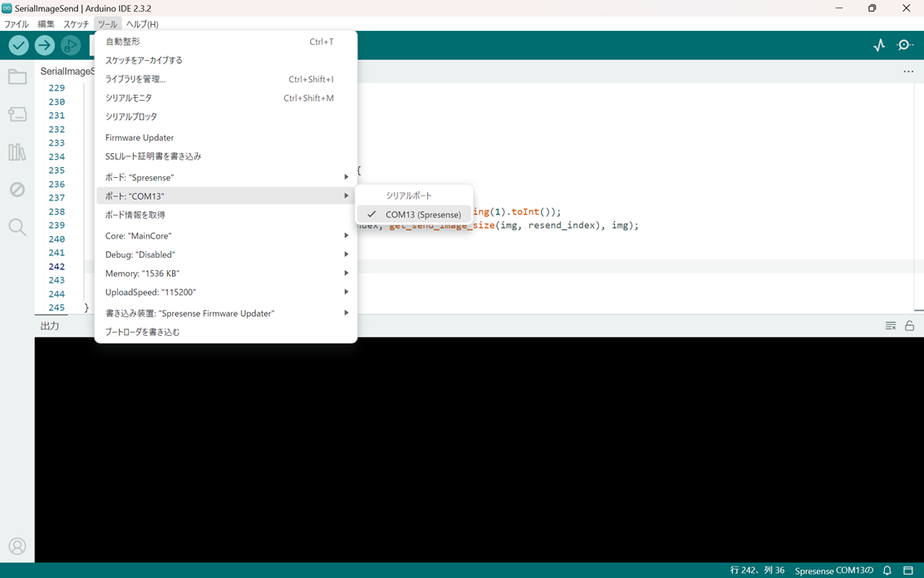Click the Upload arrow button

(45, 46)
